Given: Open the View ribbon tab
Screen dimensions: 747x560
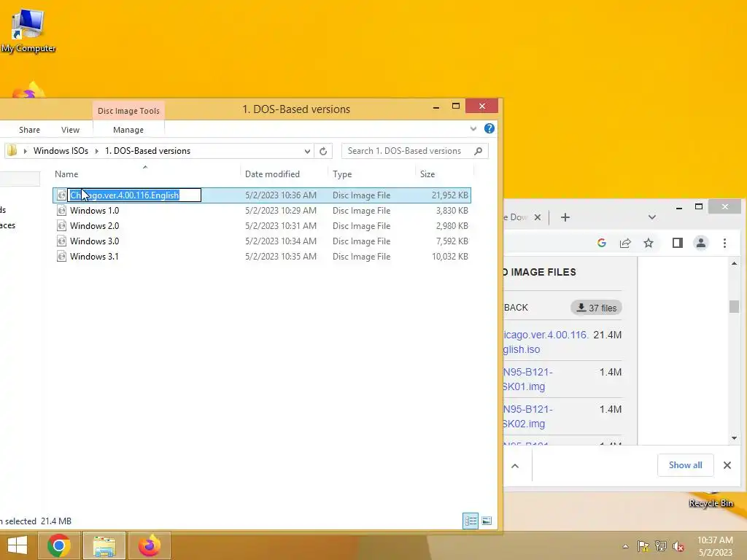Looking at the screenshot, I should click(70, 130).
